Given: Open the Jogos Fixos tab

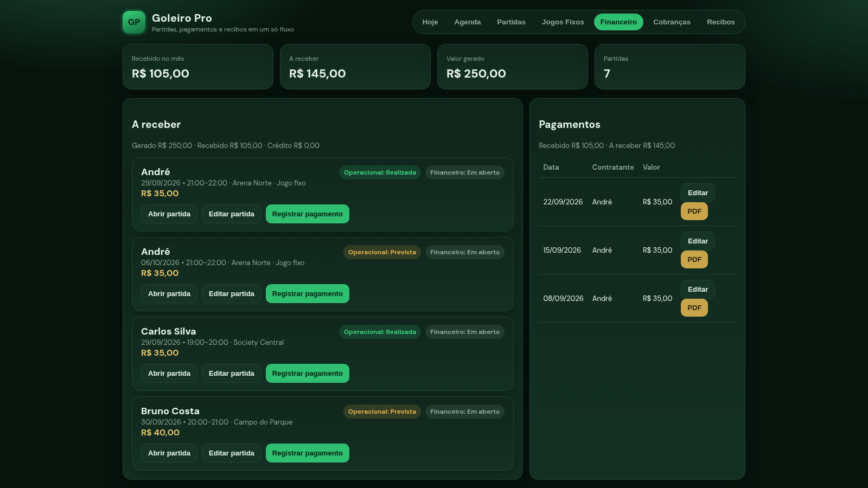Looking at the screenshot, I should (x=563, y=22).
